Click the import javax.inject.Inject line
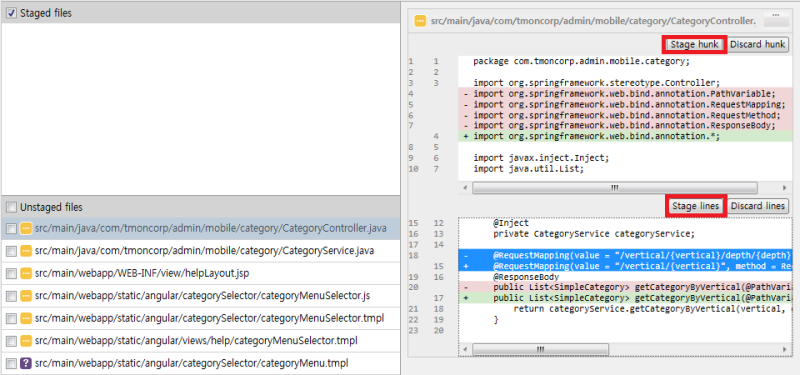The height and width of the screenshot is (375, 800). tap(541, 158)
